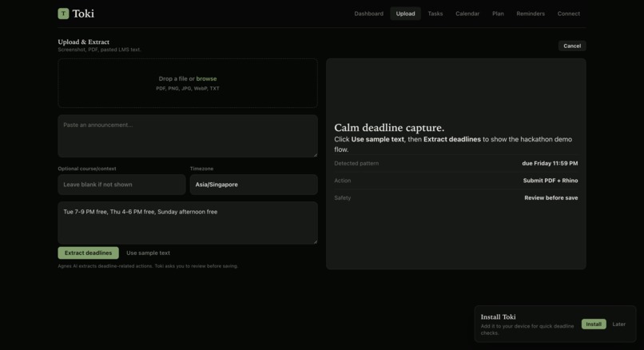Click the 'Timezone' field label
The height and width of the screenshot is (350, 644).
coord(201,169)
